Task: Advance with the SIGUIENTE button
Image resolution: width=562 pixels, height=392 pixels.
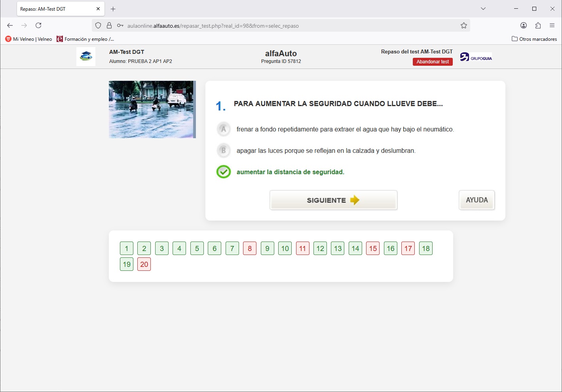Action: pos(333,200)
